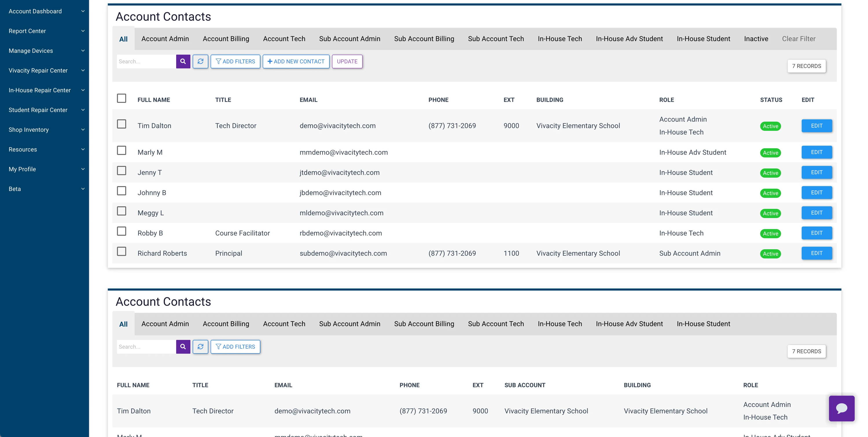Select Account Admin tab in top panel
This screenshot has width=868, height=437.
point(165,39)
